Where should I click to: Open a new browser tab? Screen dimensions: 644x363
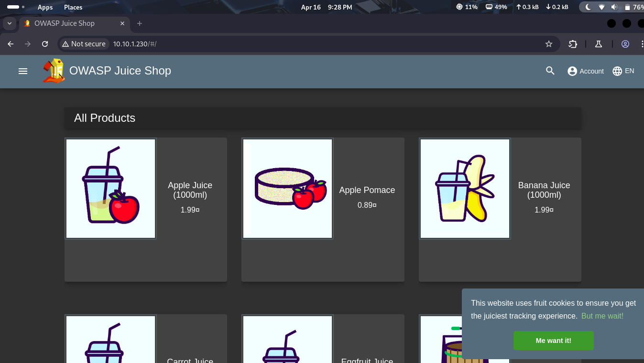(x=140, y=23)
